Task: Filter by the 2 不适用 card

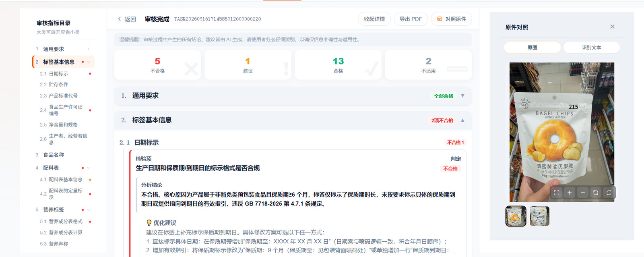Action: [428, 65]
